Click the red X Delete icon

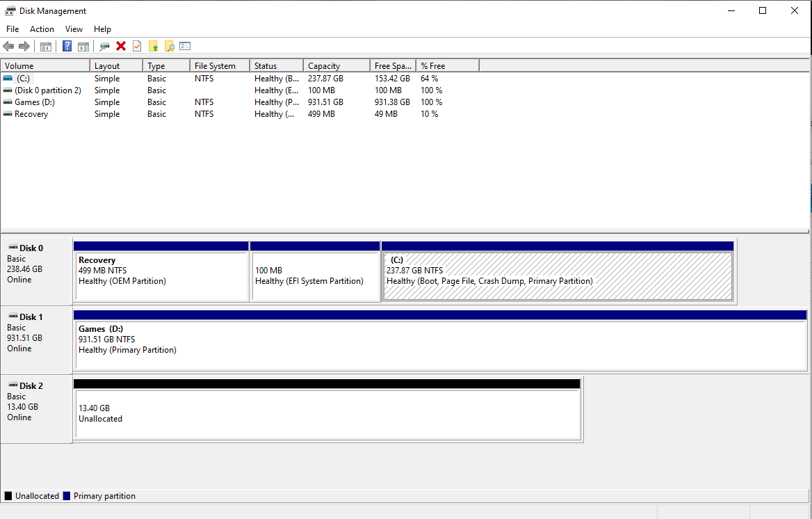pyautogui.click(x=121, y=46)
